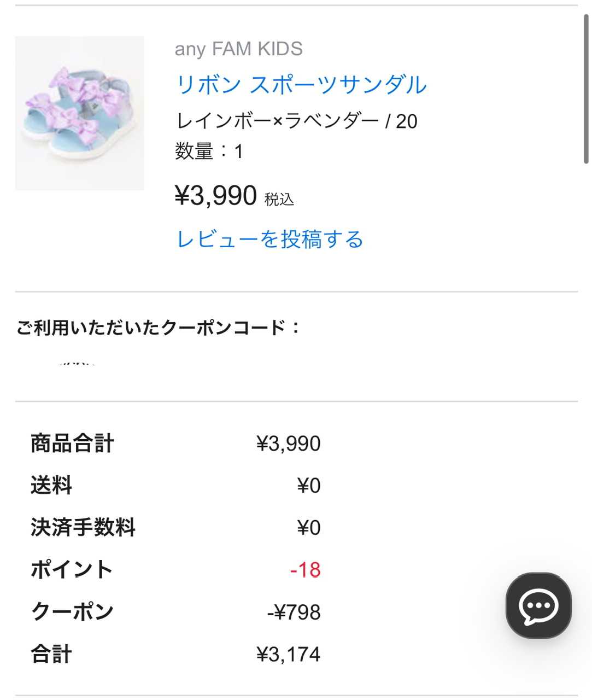Click the レインボー×ラベンダー / 20 variant text

click(296, 121)
